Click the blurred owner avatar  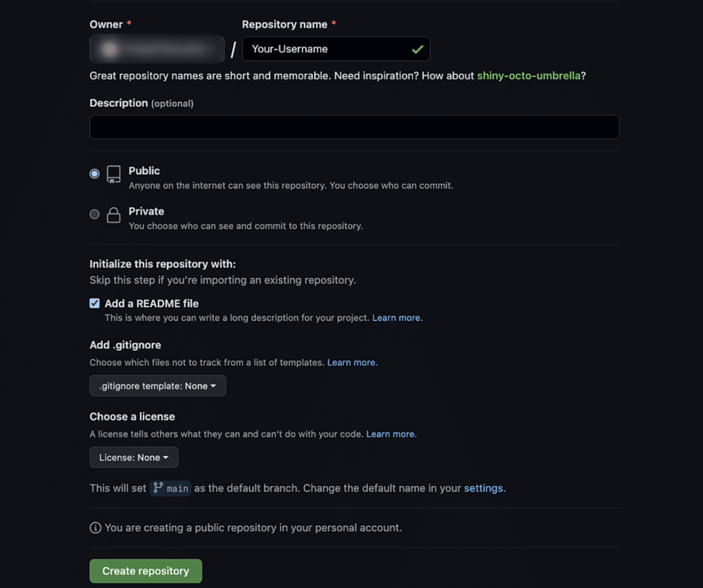pyautogui.click(x=110, y=49)
